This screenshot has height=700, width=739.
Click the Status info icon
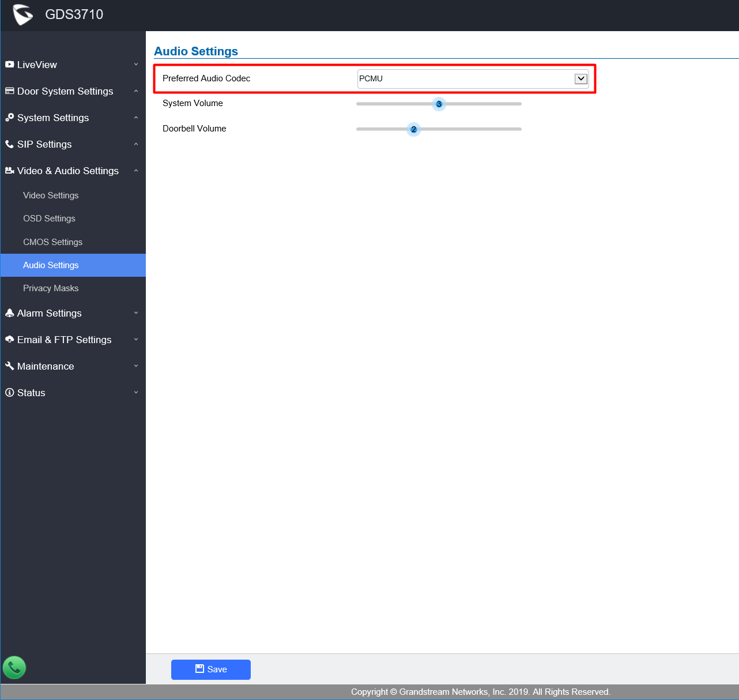pyautogui.click(x=9, y=393)
